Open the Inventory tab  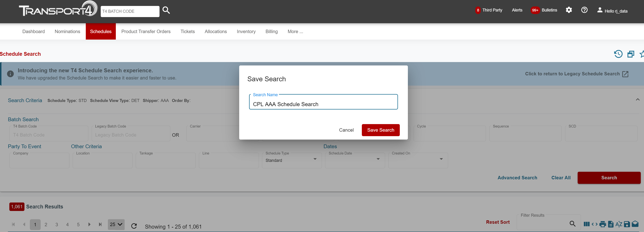coord(246,31)
